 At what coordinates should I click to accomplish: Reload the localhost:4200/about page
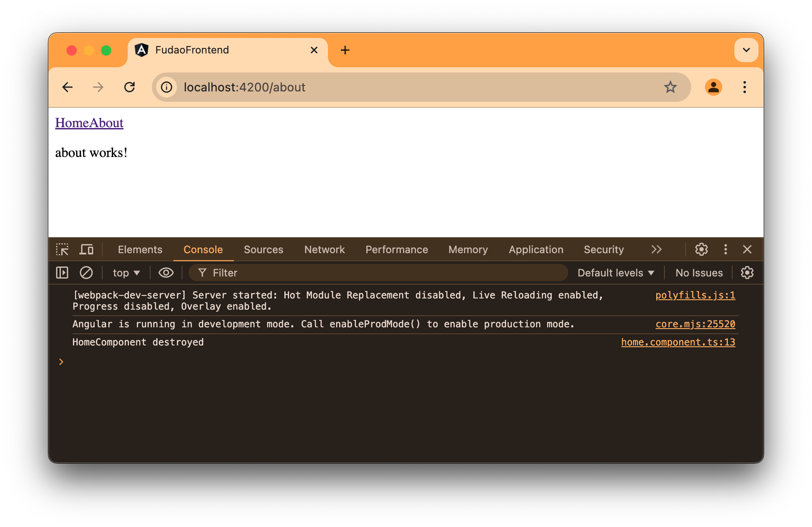coord(130,87)
